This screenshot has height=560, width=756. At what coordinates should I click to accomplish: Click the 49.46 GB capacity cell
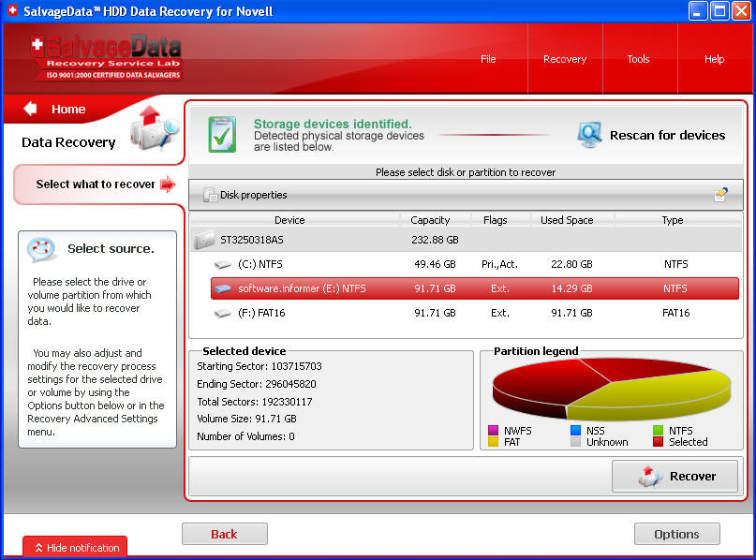click(x=435, y=264)
